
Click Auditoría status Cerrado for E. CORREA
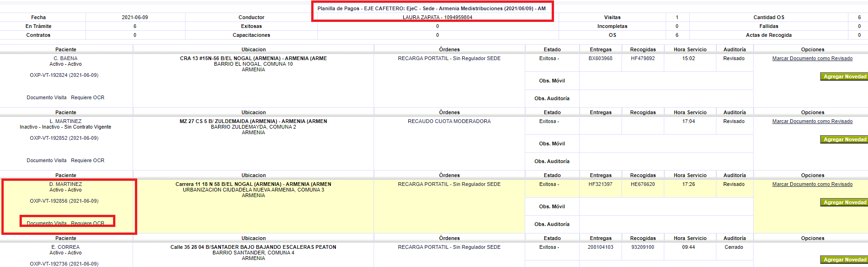click(x=734, y=247)
